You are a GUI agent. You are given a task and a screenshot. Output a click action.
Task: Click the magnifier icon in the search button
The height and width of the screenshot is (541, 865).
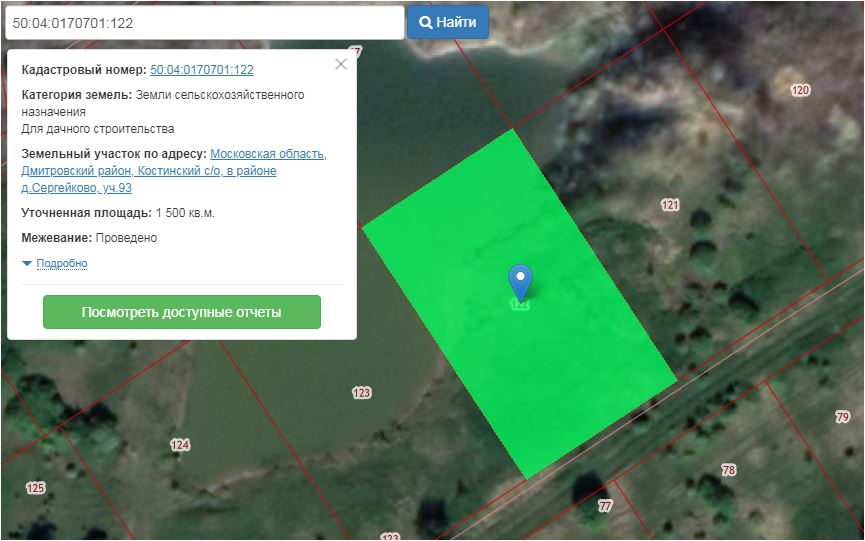[425, 22]
